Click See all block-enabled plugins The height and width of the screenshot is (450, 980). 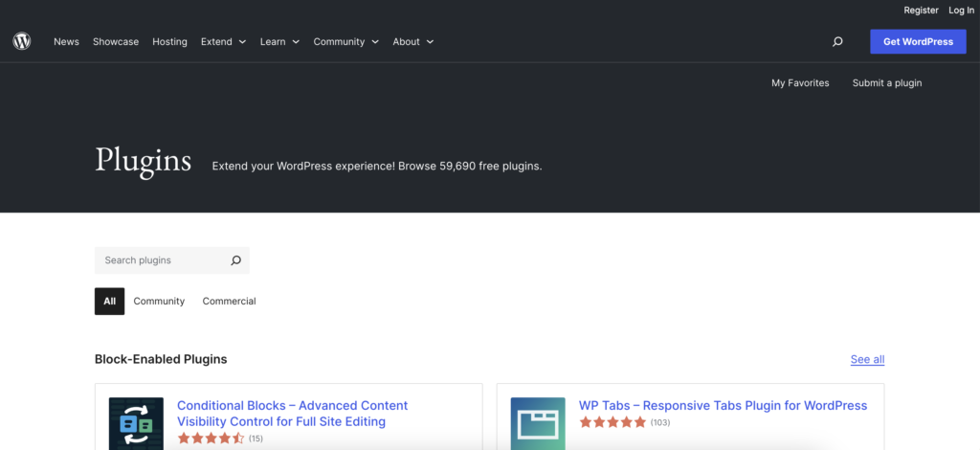[867, 359]
